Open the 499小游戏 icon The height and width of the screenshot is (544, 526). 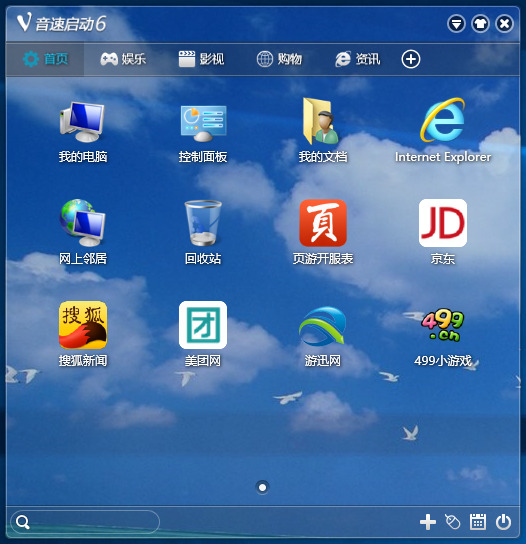(443, 325)
